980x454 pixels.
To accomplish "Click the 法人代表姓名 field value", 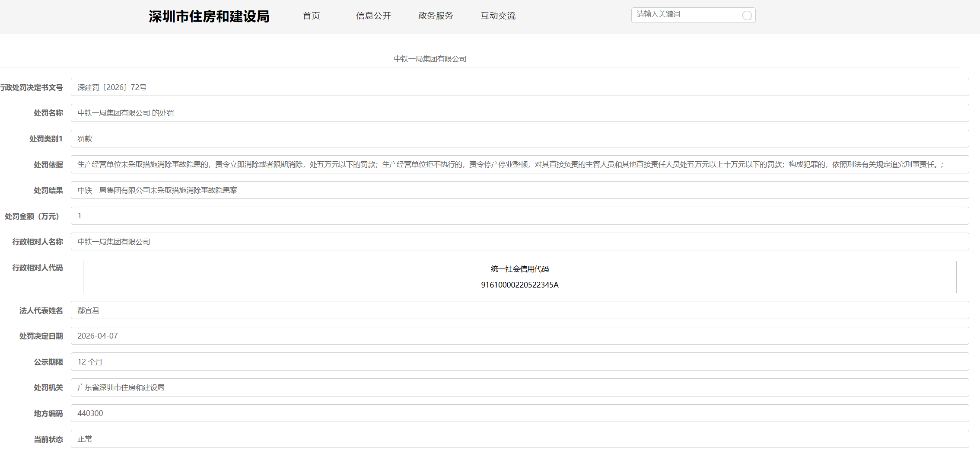I will pyautogui.click(x=519, y=310).
